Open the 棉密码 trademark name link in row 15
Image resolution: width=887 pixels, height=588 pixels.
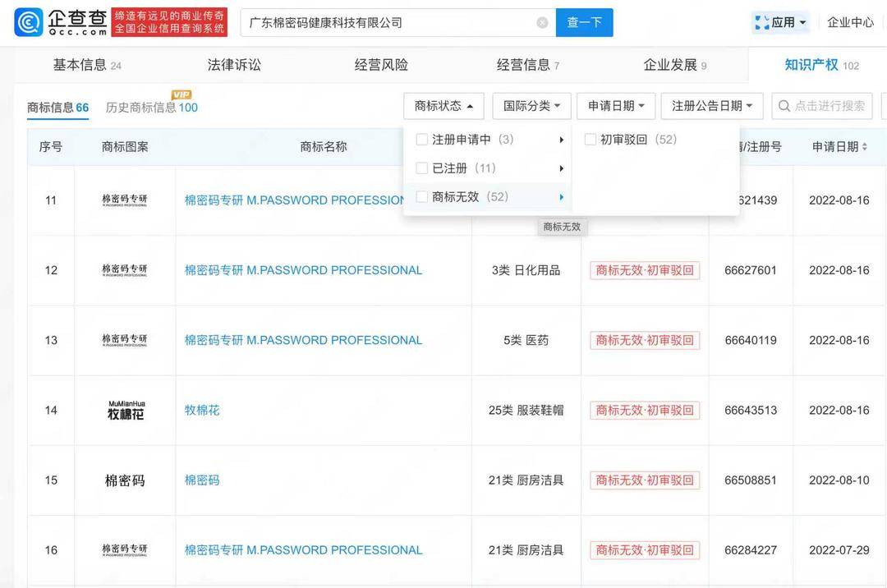tap(202, 480)
